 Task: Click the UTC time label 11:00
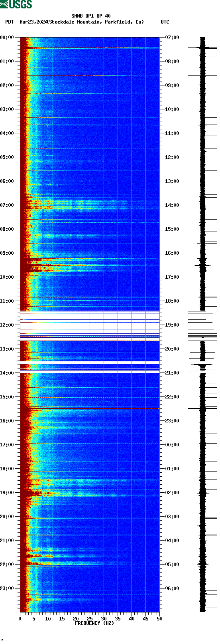pyautogui.click(x=172, y=133)
